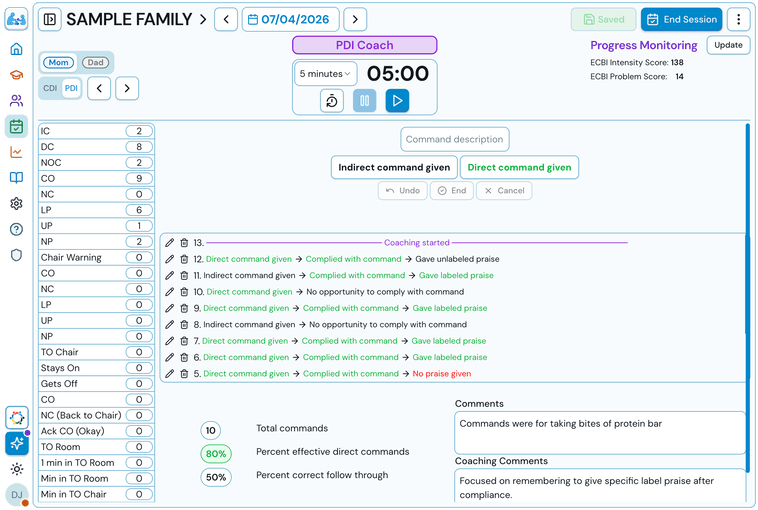The image size is (758, 510).
Task: Click Indirect command given button
Action: click(x=394, y=167)
